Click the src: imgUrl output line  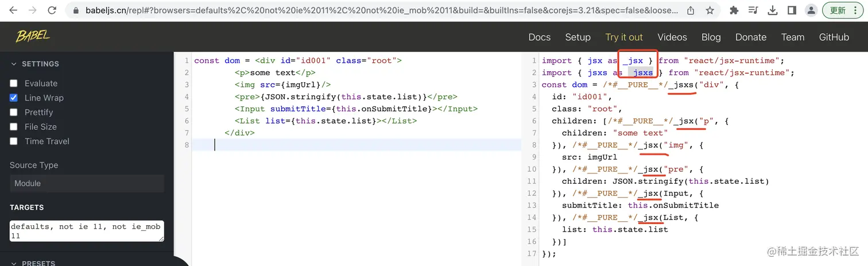(590, 157)
